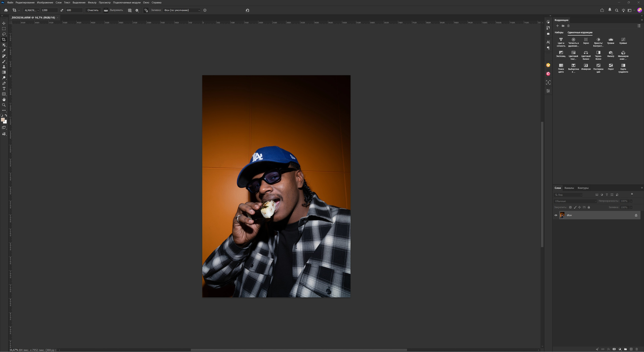
Task: Toggle lock all on layer
Action: tap(589, 207)
